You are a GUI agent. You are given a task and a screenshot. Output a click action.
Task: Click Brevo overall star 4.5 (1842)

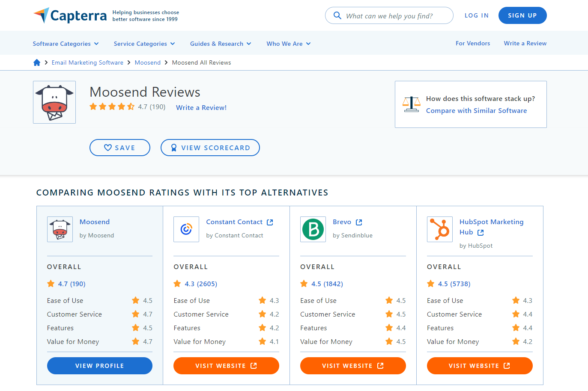[x=322, y=284]
